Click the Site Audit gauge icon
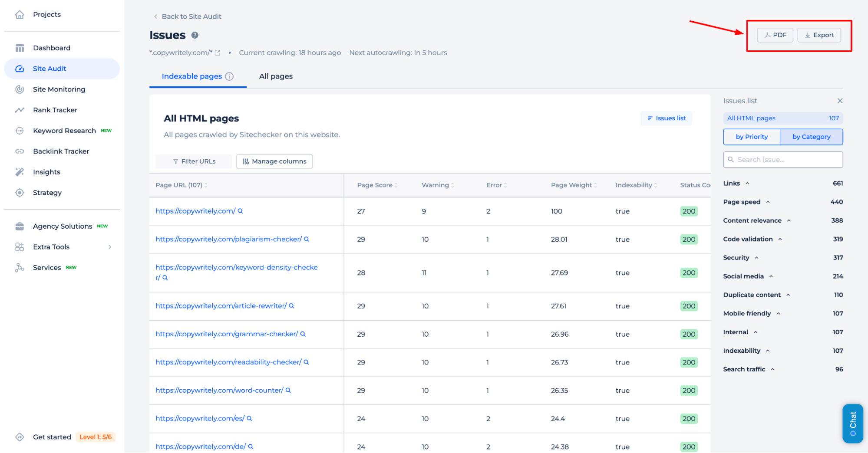The height and width of the screenshot is (453, 868). 20,69
